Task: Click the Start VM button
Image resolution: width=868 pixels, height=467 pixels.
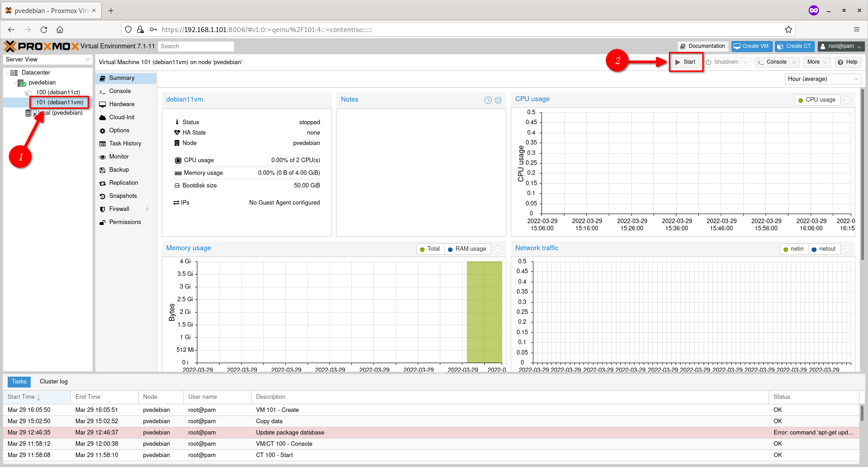Action: [x=686, y=62]
